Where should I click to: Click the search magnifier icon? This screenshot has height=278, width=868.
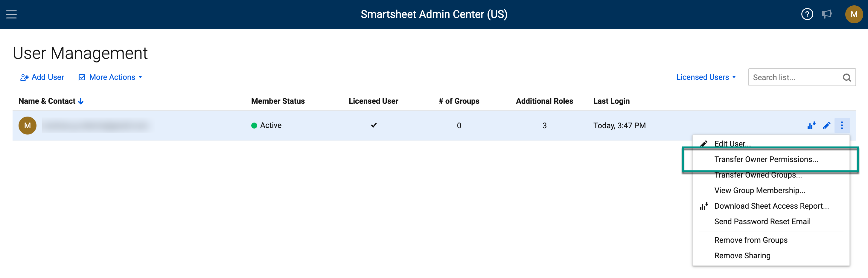pos(846,77)
